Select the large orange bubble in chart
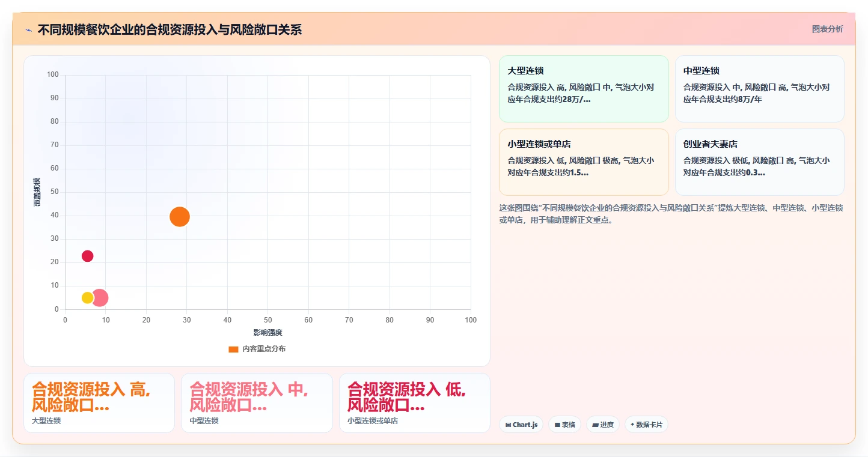The image size is (868, 457). (180, 216)
